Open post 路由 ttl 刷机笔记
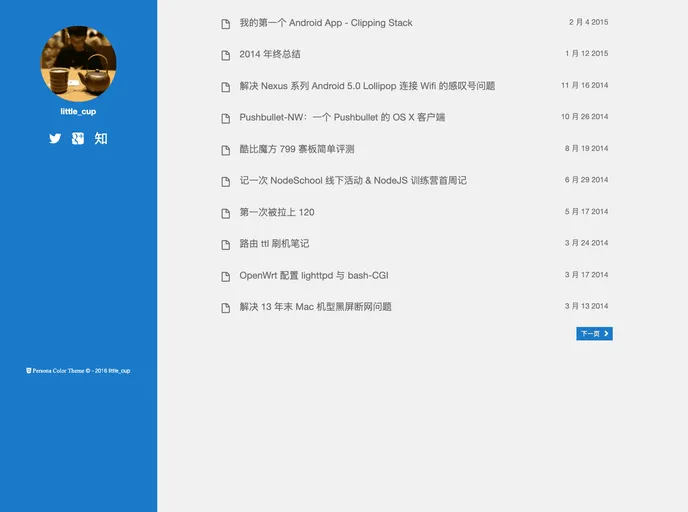This screenshot has width=688, height=512. point(274,244)
